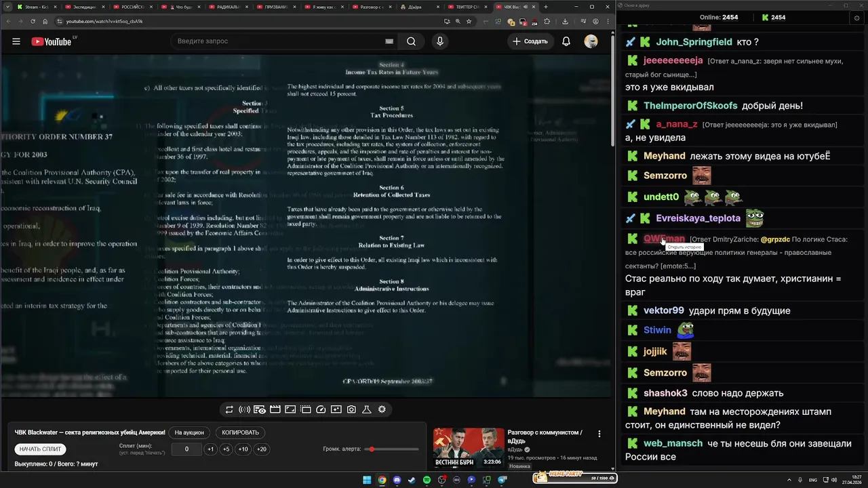
Task: Click the screen-with-plus icon in player toolbar
Action: point(336,409)
